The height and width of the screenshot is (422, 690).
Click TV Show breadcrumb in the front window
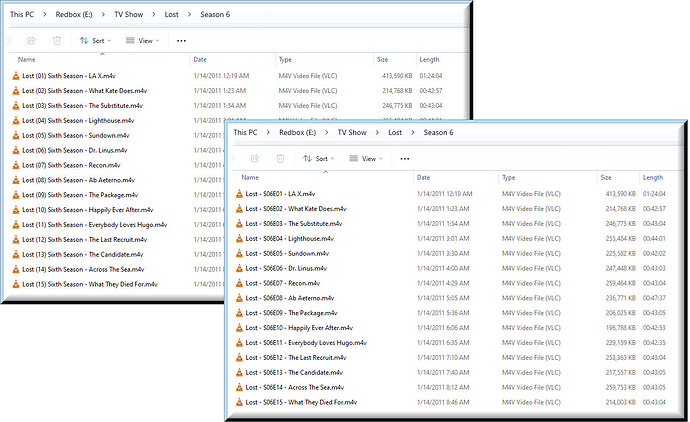[352, 132]
